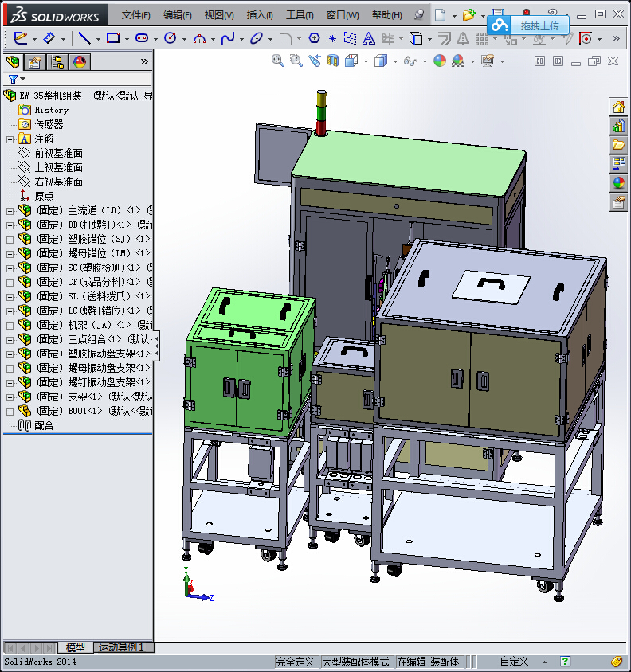Select the Spline tool

228,38
